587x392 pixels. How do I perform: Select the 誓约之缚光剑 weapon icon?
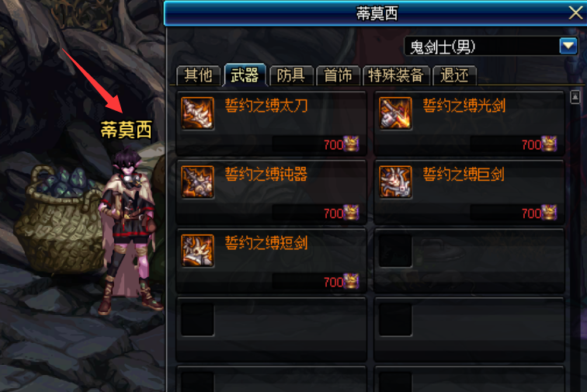click(x=395, y=113)
